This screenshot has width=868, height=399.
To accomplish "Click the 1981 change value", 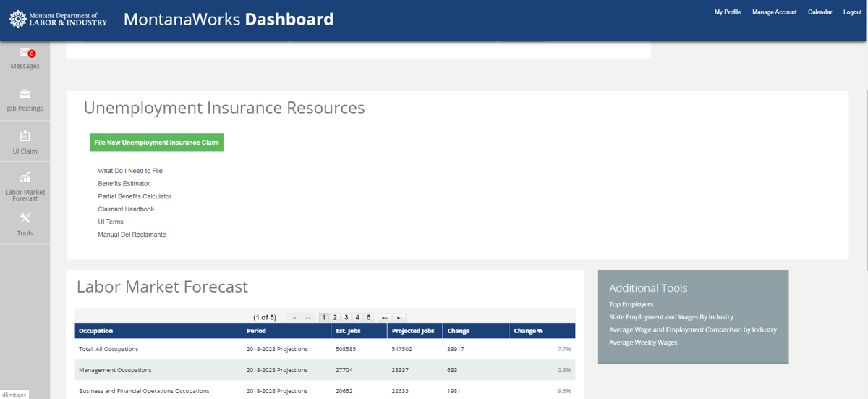I will [x=454, y=391].
